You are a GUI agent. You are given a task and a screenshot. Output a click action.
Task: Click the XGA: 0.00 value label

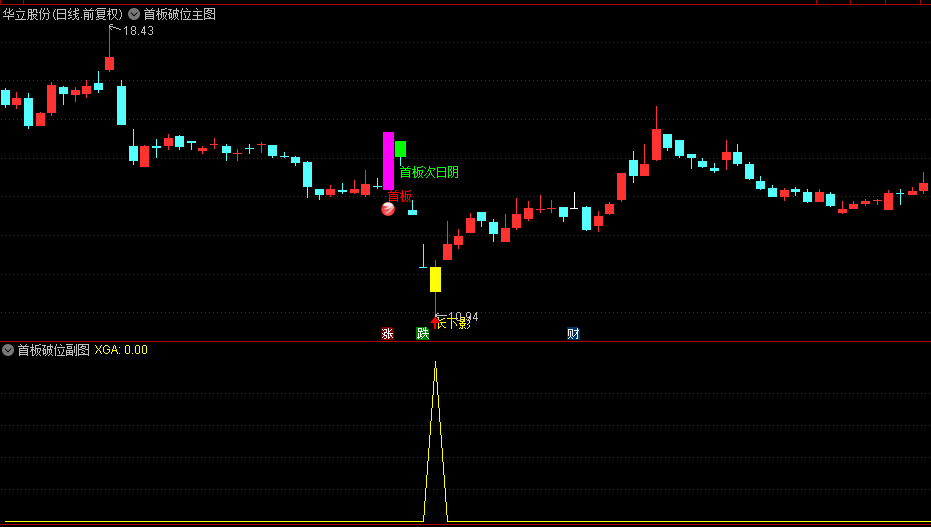[121, 350]
